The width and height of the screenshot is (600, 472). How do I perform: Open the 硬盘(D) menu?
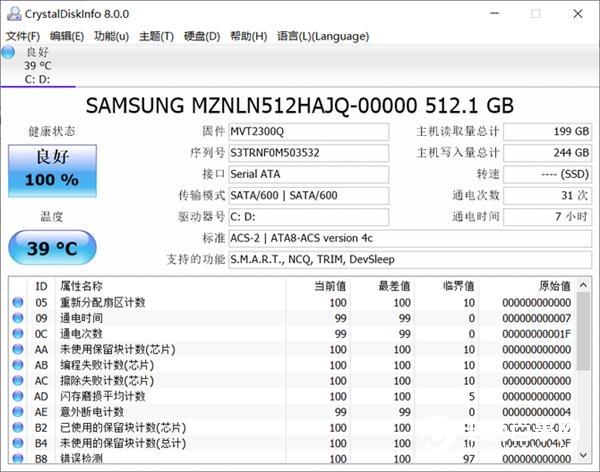coord(202,36)
